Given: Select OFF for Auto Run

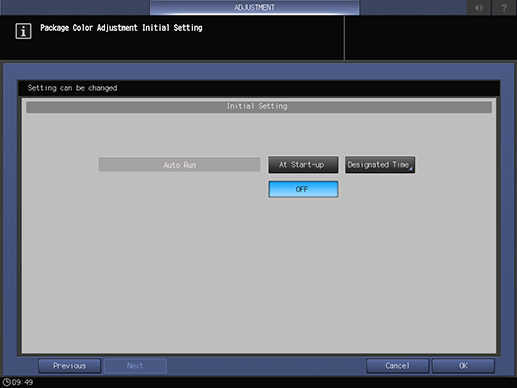Looking at the screenshot, I should (303, 189).
